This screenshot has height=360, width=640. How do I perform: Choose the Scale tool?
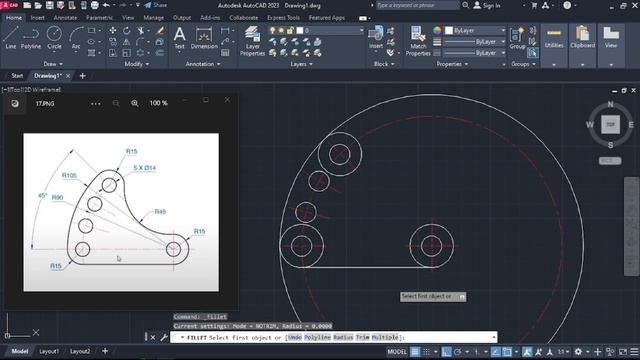point(127,53)
